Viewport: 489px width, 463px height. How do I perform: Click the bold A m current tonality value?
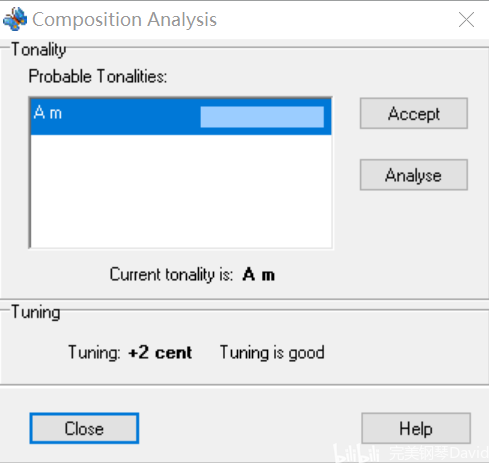(259, 275)
